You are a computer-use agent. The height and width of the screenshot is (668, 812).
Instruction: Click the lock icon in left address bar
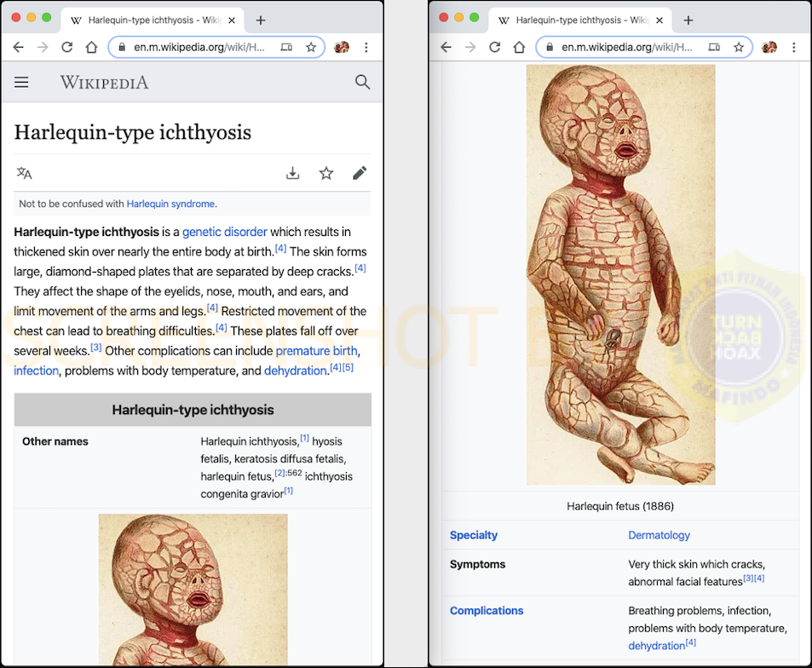pyautogui.click(x=122, y=47)
